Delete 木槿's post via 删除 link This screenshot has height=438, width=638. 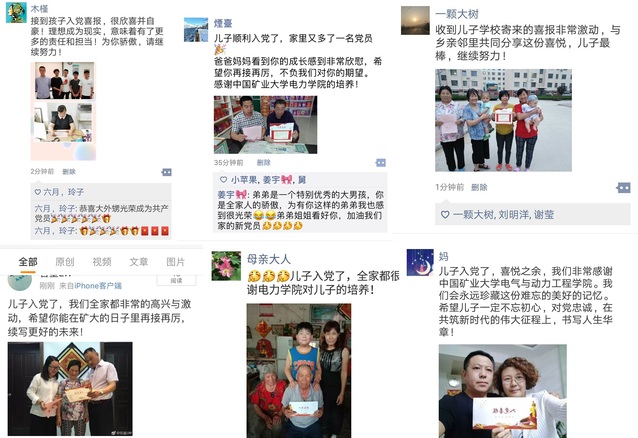coord(69,172)
